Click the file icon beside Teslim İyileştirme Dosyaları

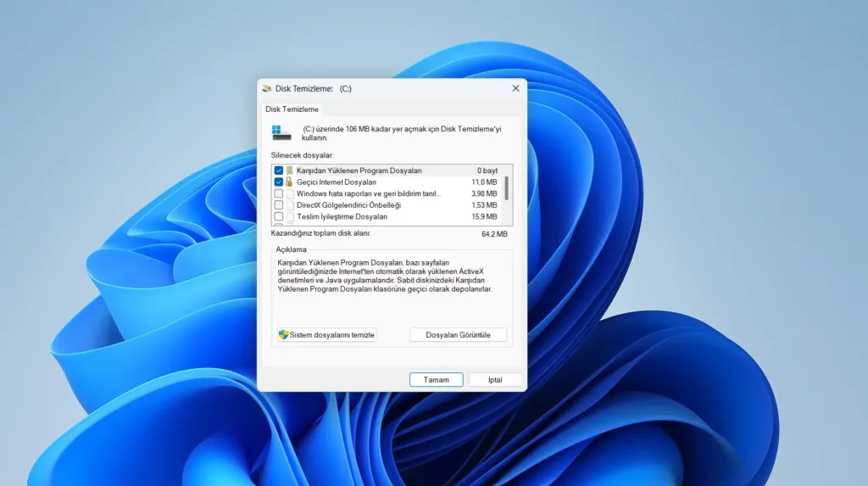290,216
